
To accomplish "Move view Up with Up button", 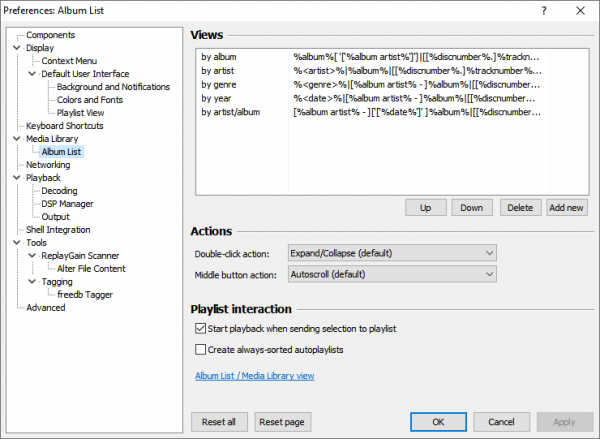I will pos(425,207).
